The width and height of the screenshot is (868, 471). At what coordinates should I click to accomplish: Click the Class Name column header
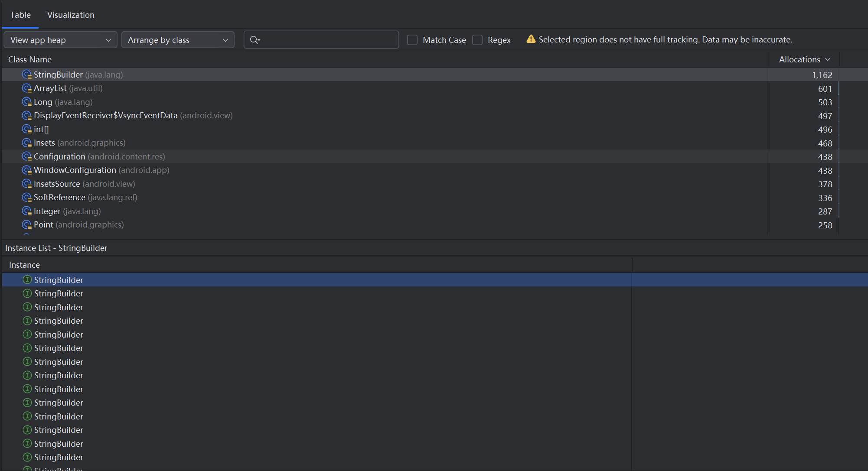click(30, 59)
